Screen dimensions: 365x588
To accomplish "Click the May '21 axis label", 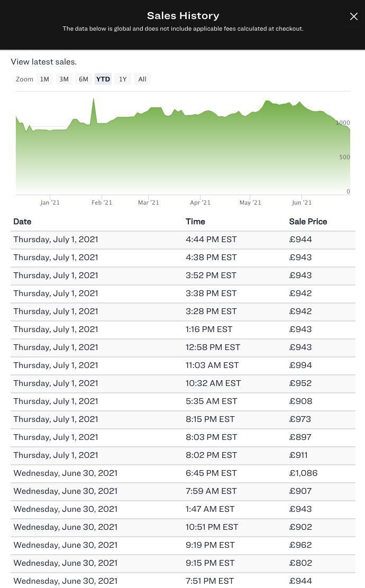I will click(250, 203).
